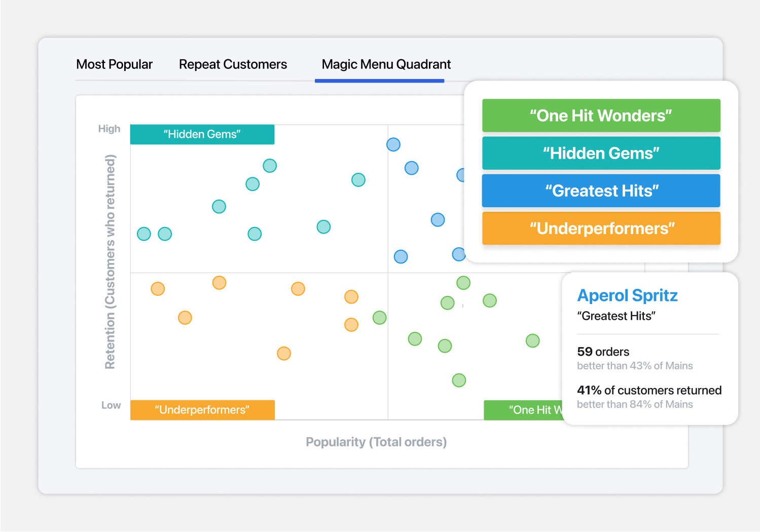Click the Aperol Spritz title in tooltip
The height and width of the screenshot is (532, 760).
[627, 295]
